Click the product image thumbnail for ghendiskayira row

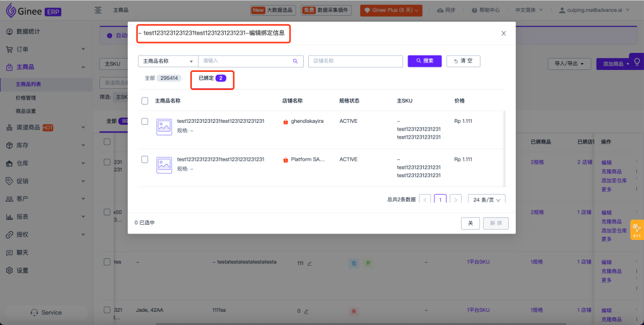pyautogui.click(x=164, y=126)
